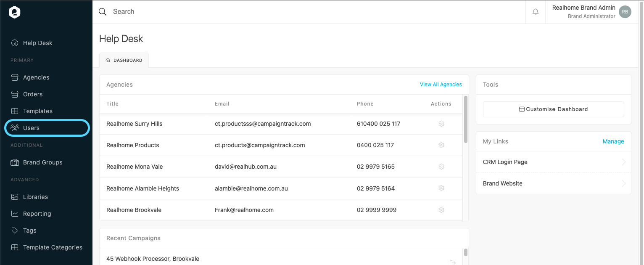Image resolution: width=644 pixels, height=265 pixels.
Task: Open settings gear for Realhome Mona Vale
Action: [x=441, y=167]
